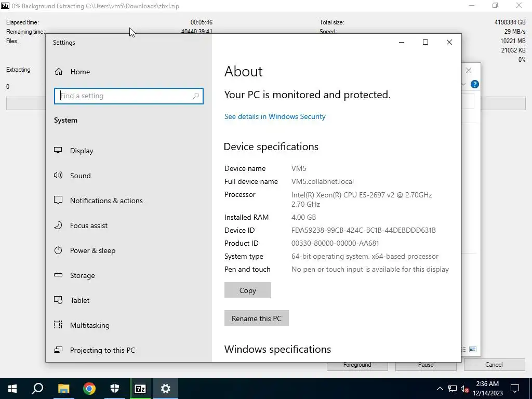This screenshot has width=532, height=399.
Task: Open the taskbar clock showing 2:36 AM
Action: [487, 389]
